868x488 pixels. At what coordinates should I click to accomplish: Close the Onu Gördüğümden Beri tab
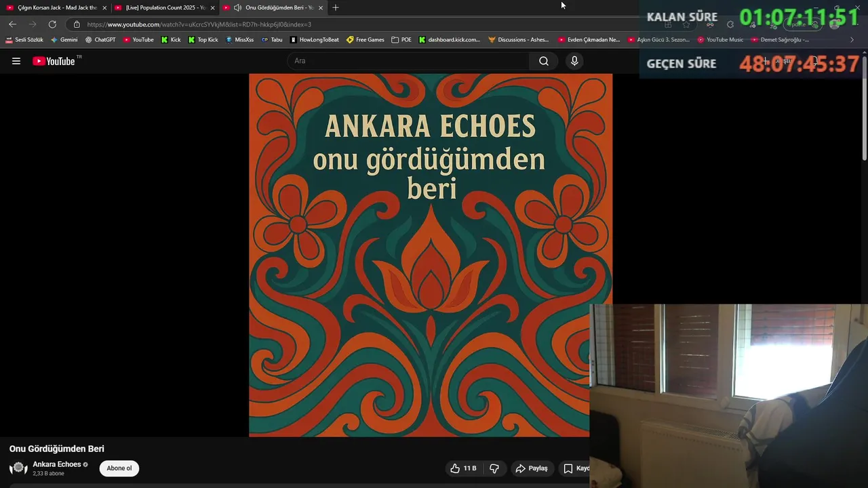(x=321, y=7)
